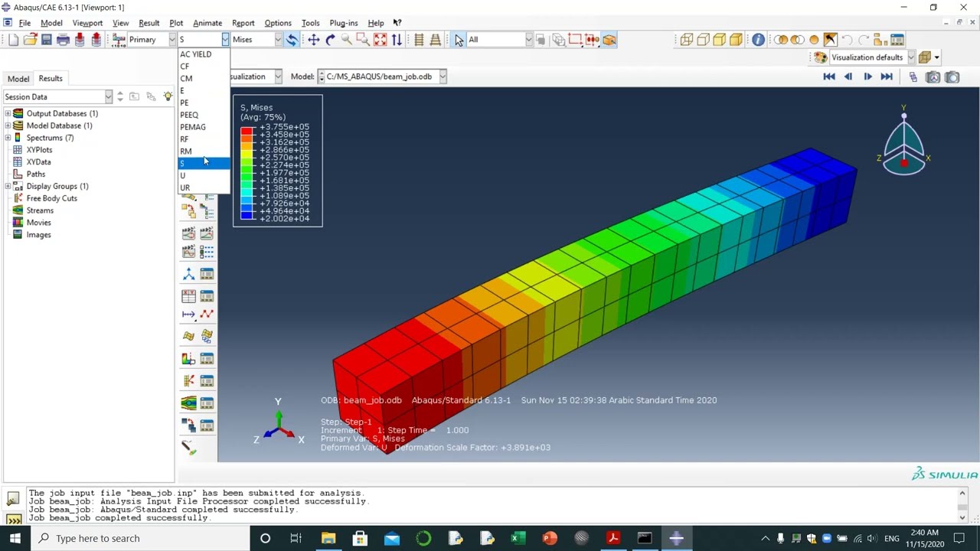980x551 pixels.
Task: Save using the floppy disk icon
Action: point(47,40)
